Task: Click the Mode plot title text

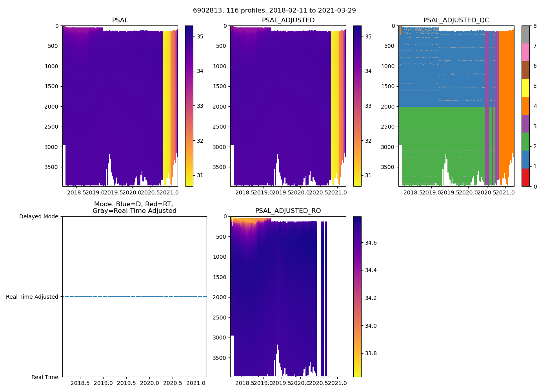Action: 134,207
